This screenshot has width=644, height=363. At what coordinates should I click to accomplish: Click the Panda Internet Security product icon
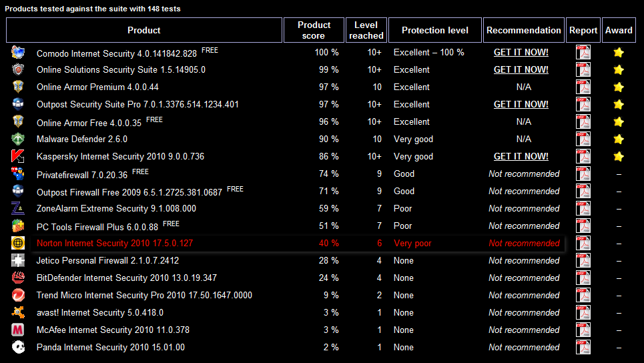17,348
